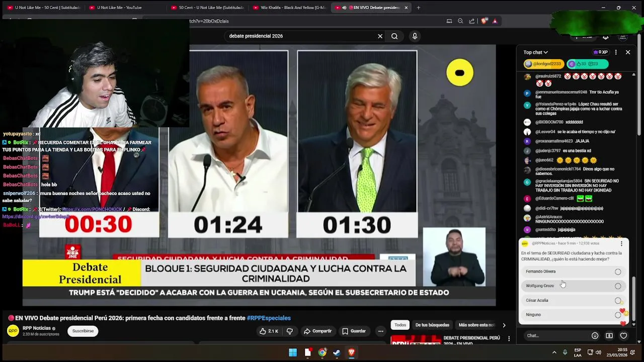The width and height of the screenshot is (644, 362).
Task: Click the RPP Noticias channel avatar
Action: pos(13,331)
